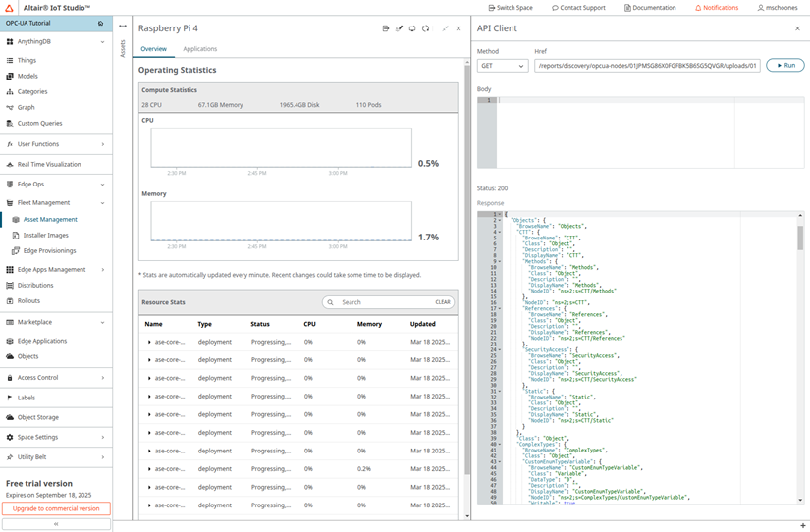Click the console icon in Raspberry Pi 4 header

tap(412, 28)
